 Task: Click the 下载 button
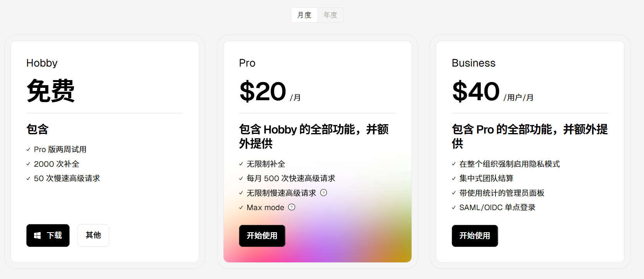tap(48, 235)
